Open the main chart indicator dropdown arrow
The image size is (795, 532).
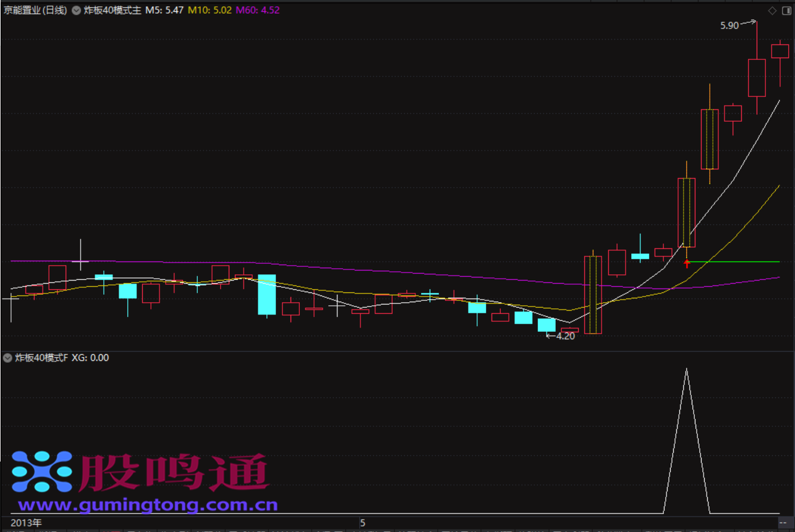77,11
